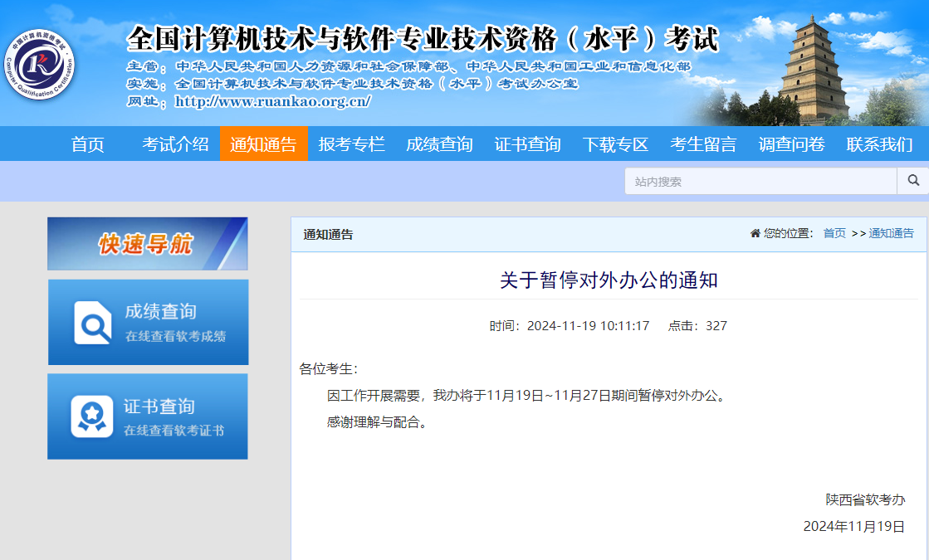Click the 通知通告 breadcrumb link
The width and height of the screenshot is (929, 560).
point(889,233)
